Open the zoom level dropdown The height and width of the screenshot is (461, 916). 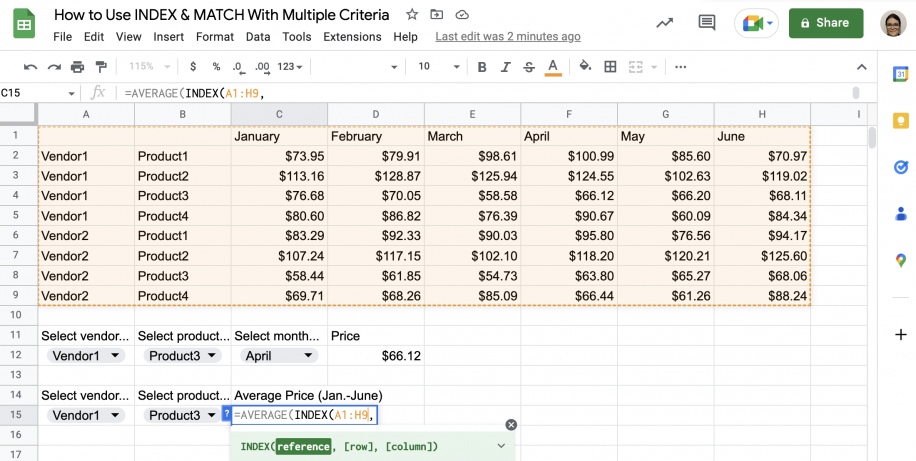click(150, 67)
